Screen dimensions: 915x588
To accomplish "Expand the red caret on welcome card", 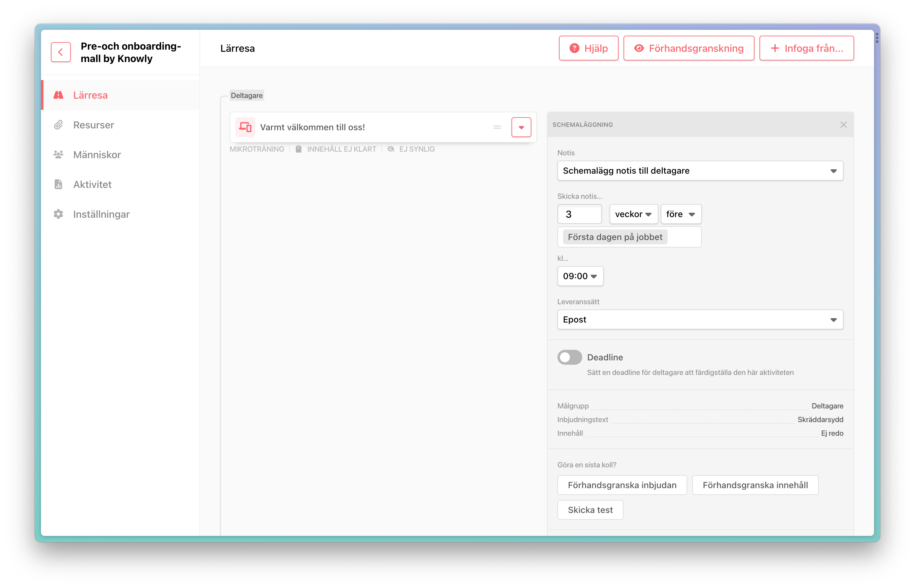I will pos(521,127).
